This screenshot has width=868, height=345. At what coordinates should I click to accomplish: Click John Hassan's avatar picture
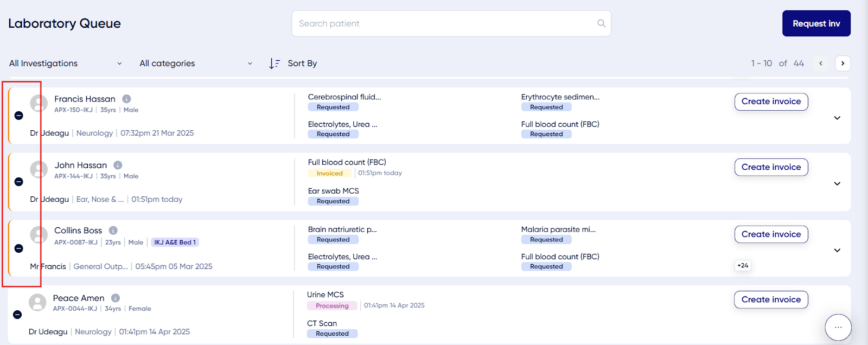39,169
